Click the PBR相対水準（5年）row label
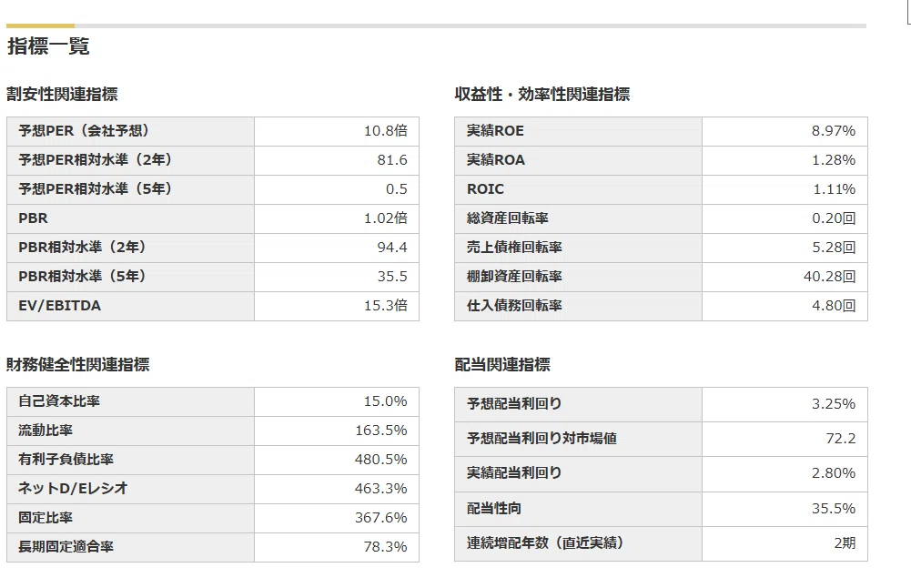911x588 pixels. tap(83, 276)
